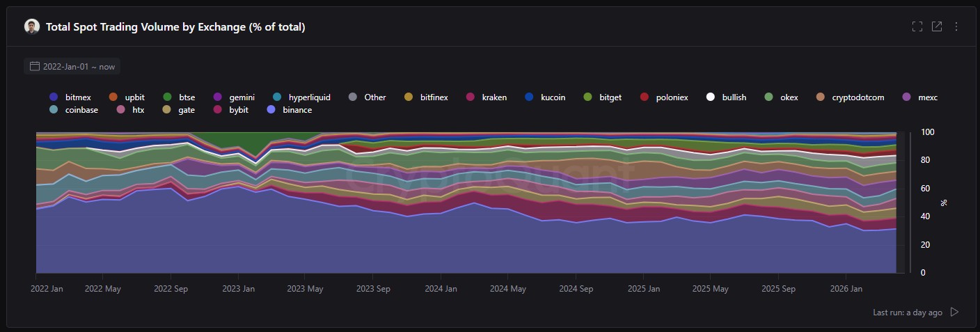The image size is (980, 332).
Task: Click the upbit orange legend dot
Action: click(113, 97)
